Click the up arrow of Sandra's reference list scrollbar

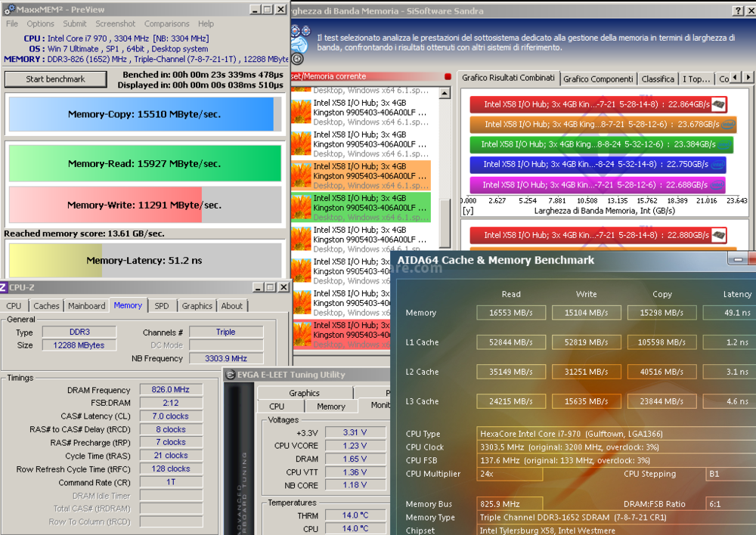(x=445, y=93)
